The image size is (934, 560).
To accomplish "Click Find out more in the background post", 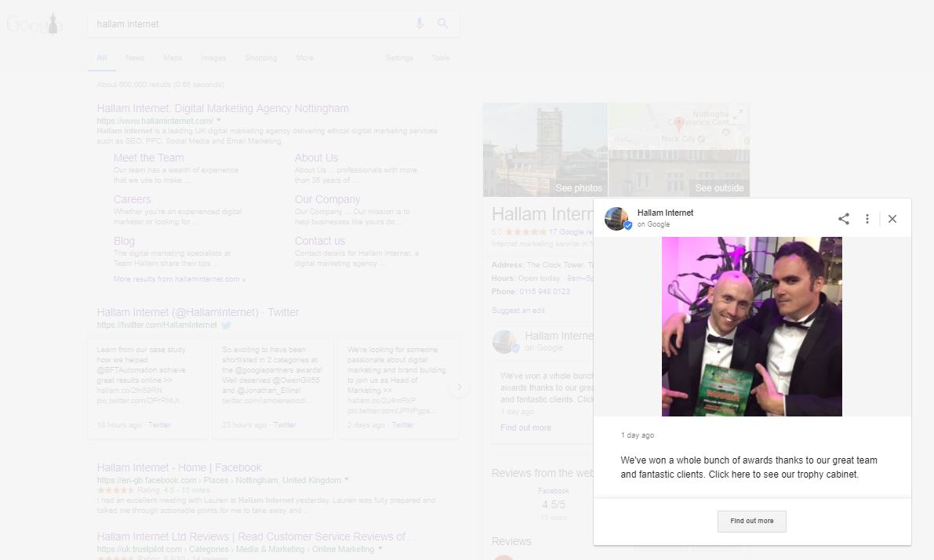I will click(x=525, y=427).
